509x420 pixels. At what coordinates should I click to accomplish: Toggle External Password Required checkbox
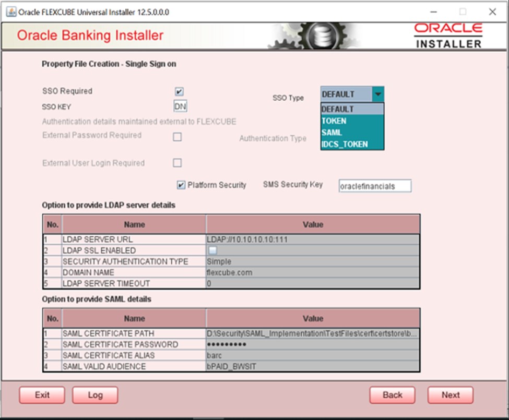click(x=177, y=137)
